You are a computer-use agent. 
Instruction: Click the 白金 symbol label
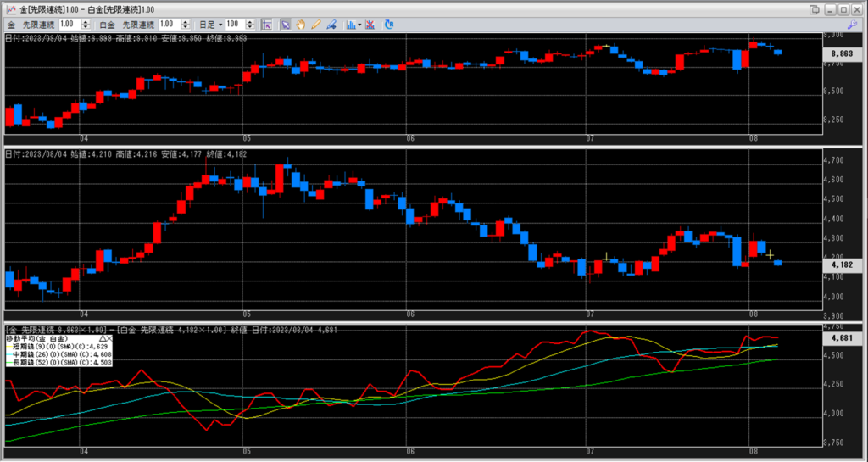click(107, 25)
